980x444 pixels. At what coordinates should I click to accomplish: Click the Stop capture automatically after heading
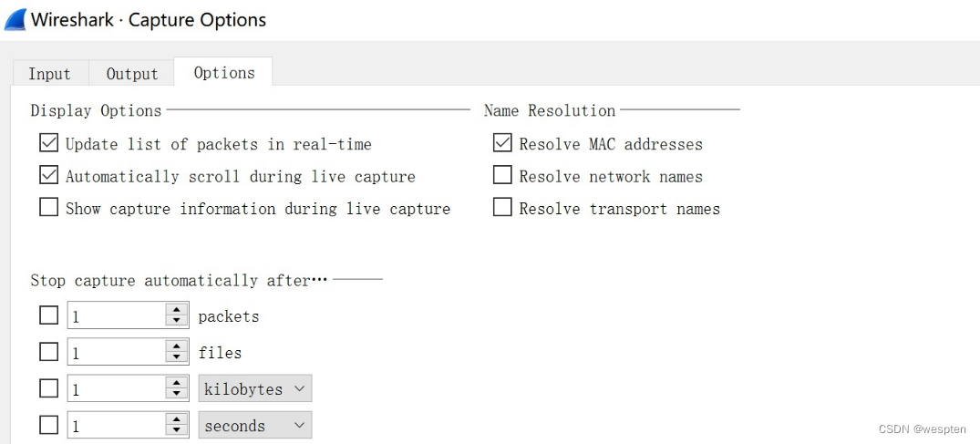pyautogui.click(x=179, y=281)
